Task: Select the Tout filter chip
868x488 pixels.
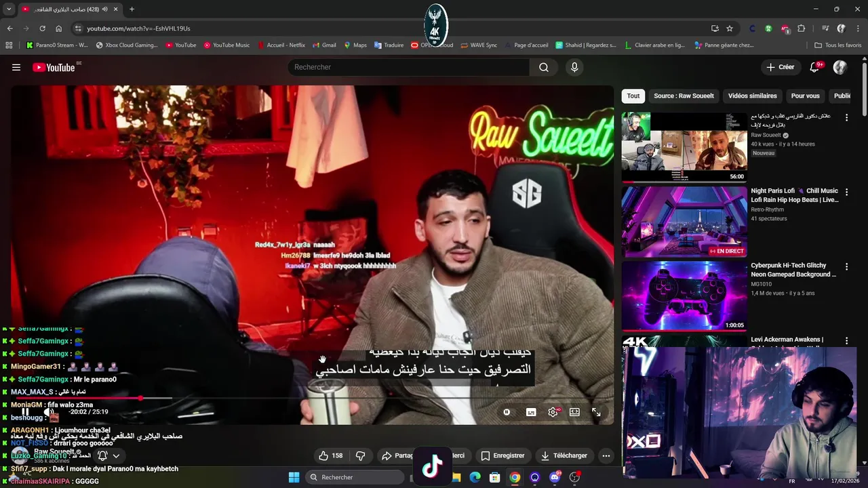Action: (633, 96)
